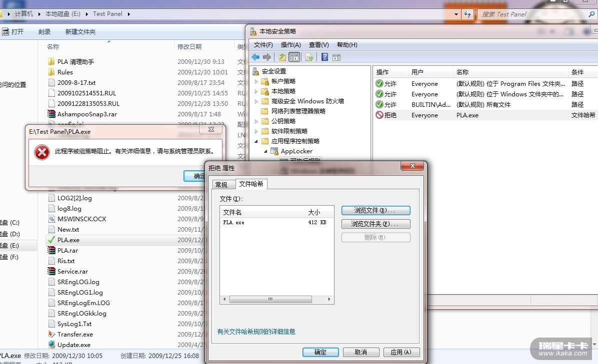Collapse the 应用程序控制策略 node
This screenshot has height=364, width=598.
256,141
